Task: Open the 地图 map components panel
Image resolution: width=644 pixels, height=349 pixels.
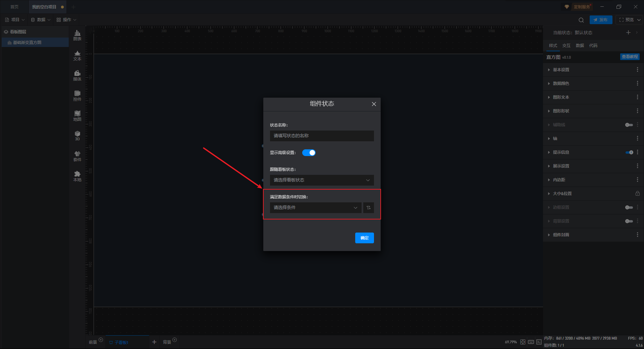Action: point(77,116)
